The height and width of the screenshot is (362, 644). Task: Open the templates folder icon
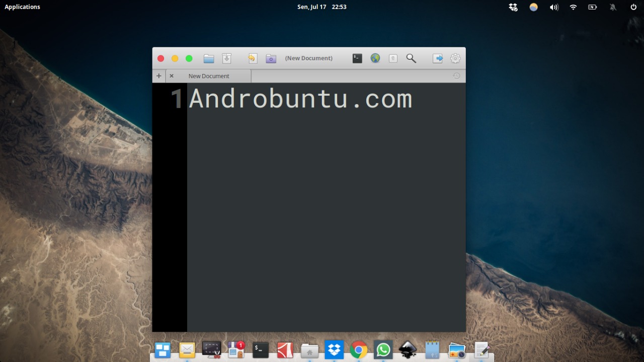click(271, 58)
